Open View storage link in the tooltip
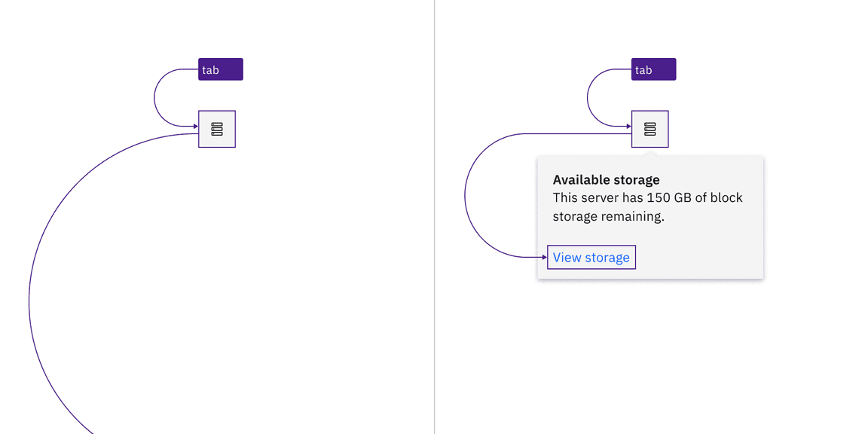The image size is (868, 434). pyautogui.click(x=591, y=257)
